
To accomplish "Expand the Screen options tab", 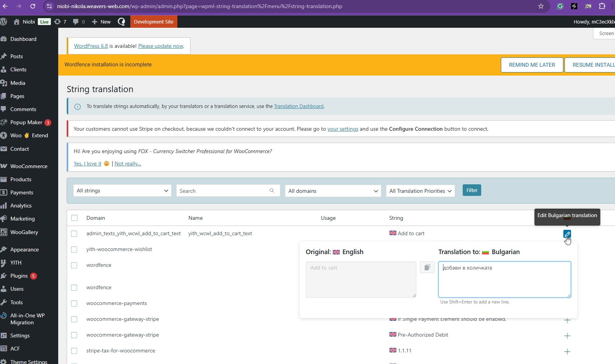I will [605, 34].
